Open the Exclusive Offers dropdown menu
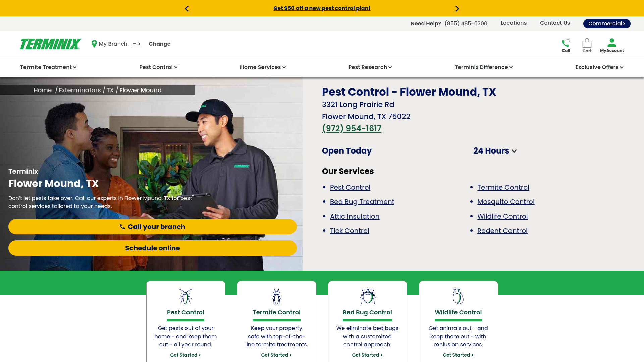The image size is (644, 362). [599, 67]
